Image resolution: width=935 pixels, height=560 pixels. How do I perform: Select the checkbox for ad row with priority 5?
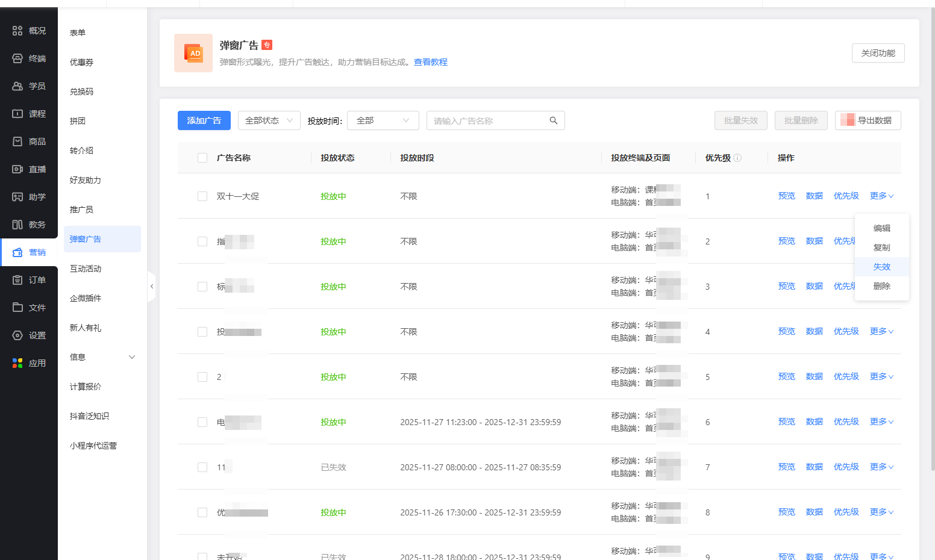point(202,377)
